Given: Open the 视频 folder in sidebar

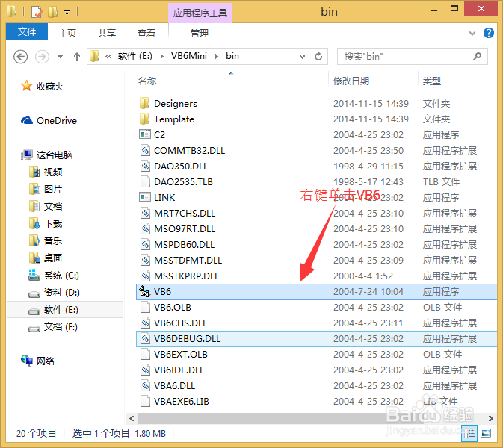Looking at the screenshot, I should coord(53,172).
